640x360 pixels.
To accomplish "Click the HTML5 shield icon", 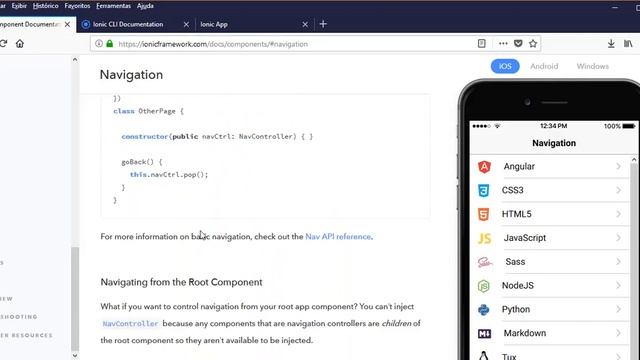I will point(484,214).
